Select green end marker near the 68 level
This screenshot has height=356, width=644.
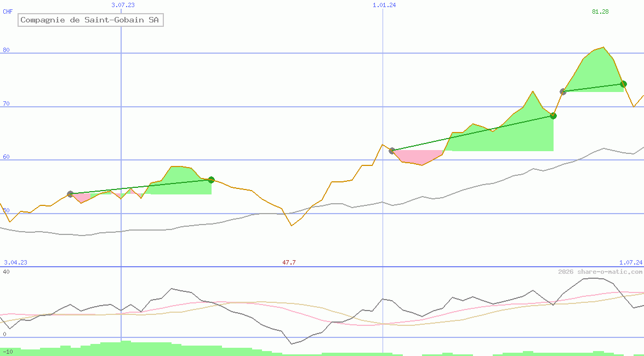pyautogui.click(x=553, y=116)
